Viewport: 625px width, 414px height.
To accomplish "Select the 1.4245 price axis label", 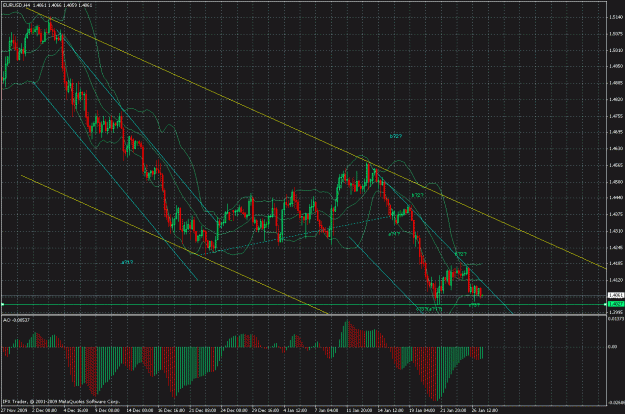I will (616, 247).
